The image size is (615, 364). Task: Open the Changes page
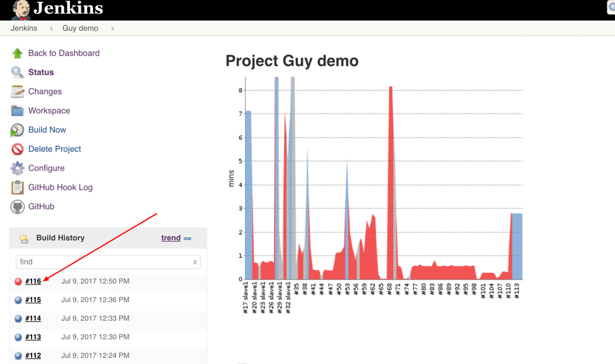45,91
